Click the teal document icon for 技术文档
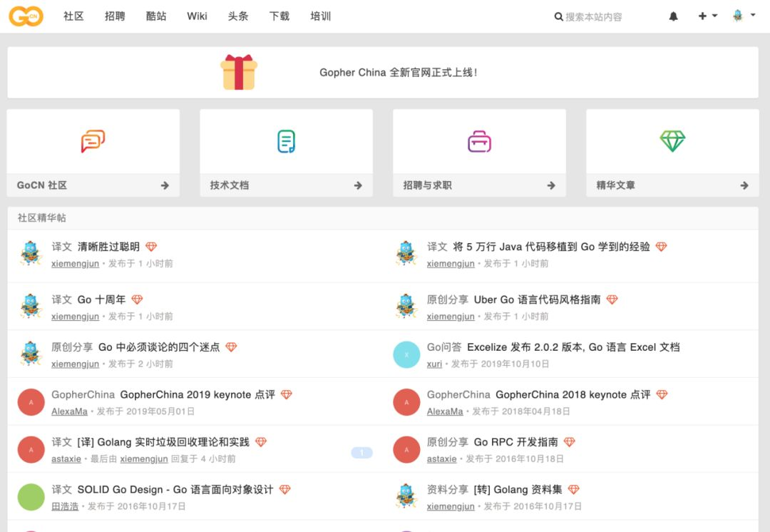The width and height of the screenshot is (770, 532). click(x=287, y=141)
